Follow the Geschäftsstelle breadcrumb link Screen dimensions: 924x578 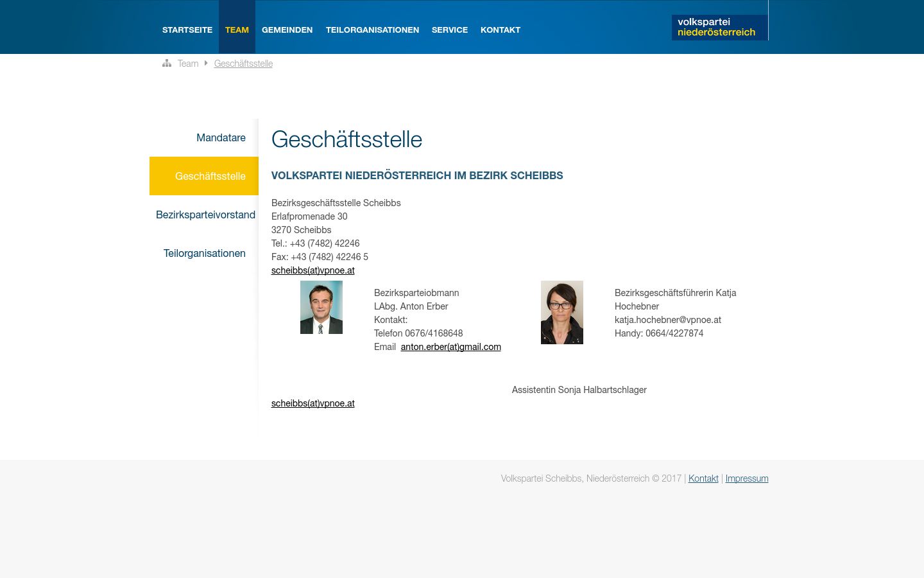[x=243, y=64]
